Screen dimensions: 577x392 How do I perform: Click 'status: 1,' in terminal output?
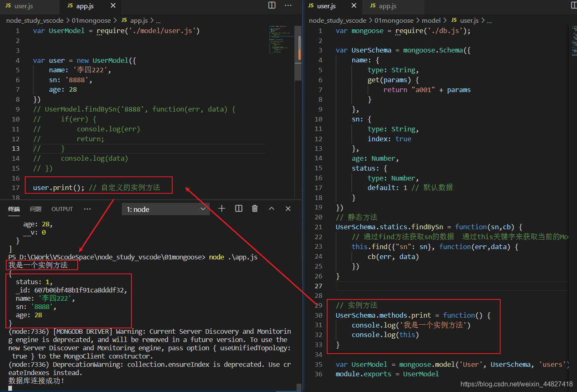point(34,282)
